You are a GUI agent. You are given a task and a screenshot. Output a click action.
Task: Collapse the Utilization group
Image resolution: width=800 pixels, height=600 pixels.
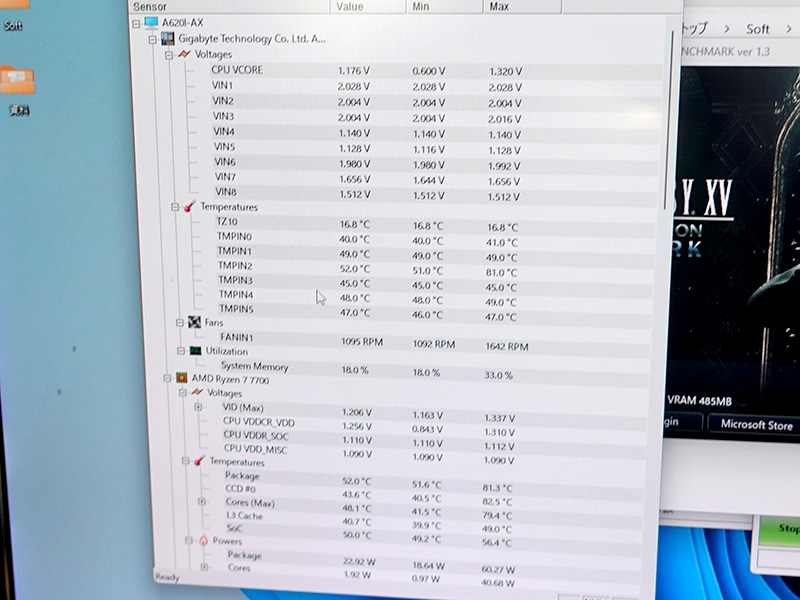[181, 351]
